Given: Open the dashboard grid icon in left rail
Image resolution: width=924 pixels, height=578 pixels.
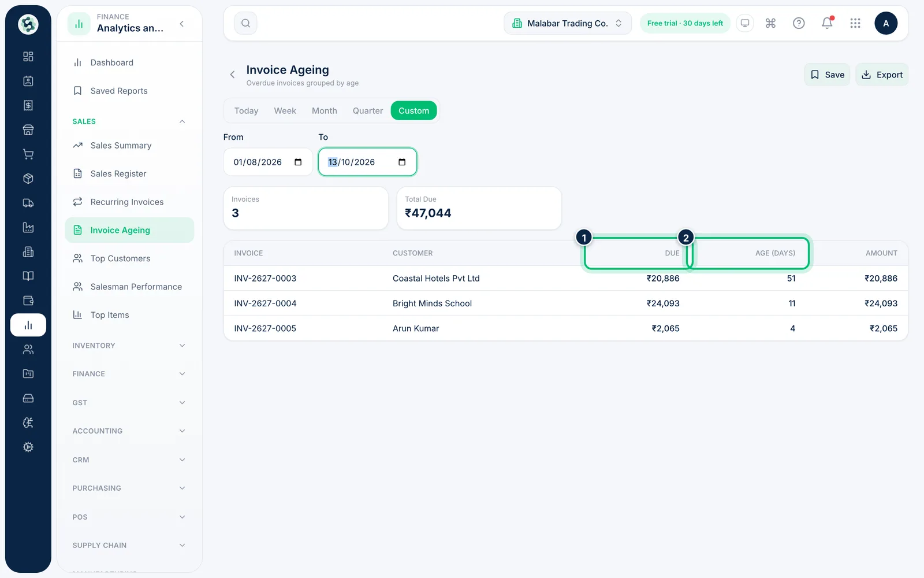Looking at the screenshot, I should pyautogui.click(x=28, y=57).
